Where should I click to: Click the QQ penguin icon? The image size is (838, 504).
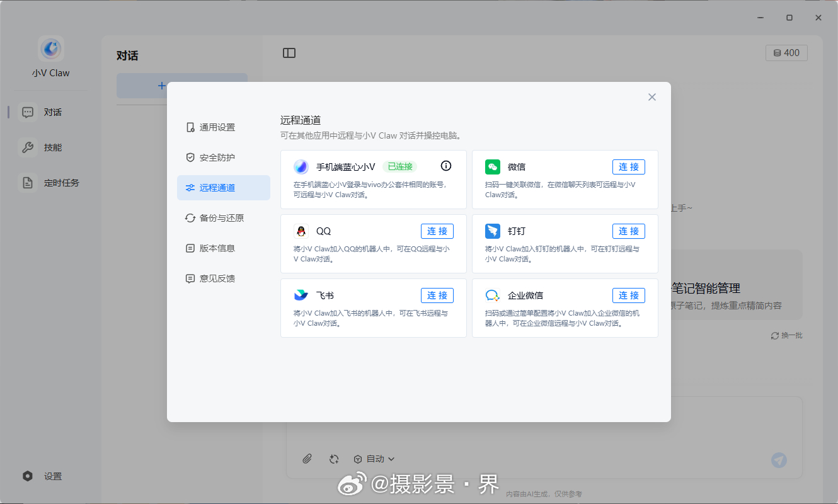point(301,231)
